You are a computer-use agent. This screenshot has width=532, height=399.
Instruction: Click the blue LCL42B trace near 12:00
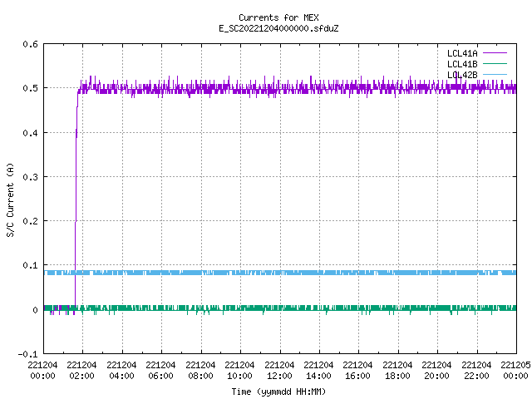[x=280, y=273]
